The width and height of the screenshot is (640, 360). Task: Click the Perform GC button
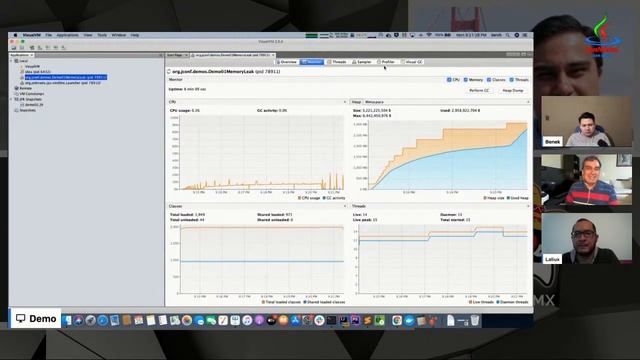point(479,91)
